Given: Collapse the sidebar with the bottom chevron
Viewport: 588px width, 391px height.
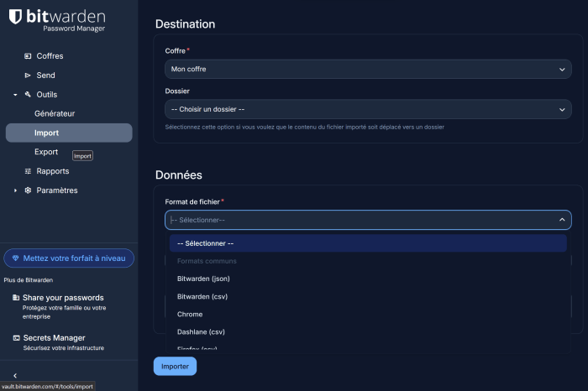Looking at the screenshot, I should [15, 375].
